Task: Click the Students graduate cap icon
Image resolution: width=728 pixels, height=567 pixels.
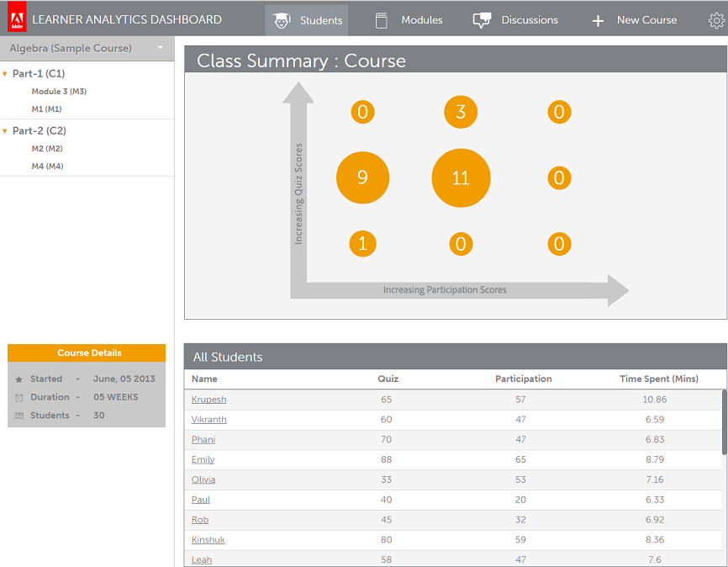Action: click(282, 20)
